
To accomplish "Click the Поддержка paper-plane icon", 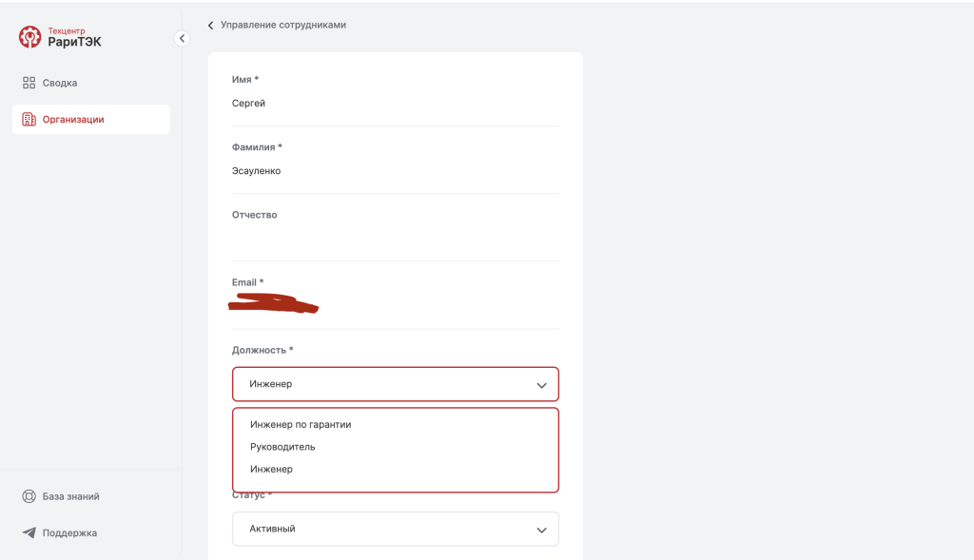I will click(x=27, y=532).
